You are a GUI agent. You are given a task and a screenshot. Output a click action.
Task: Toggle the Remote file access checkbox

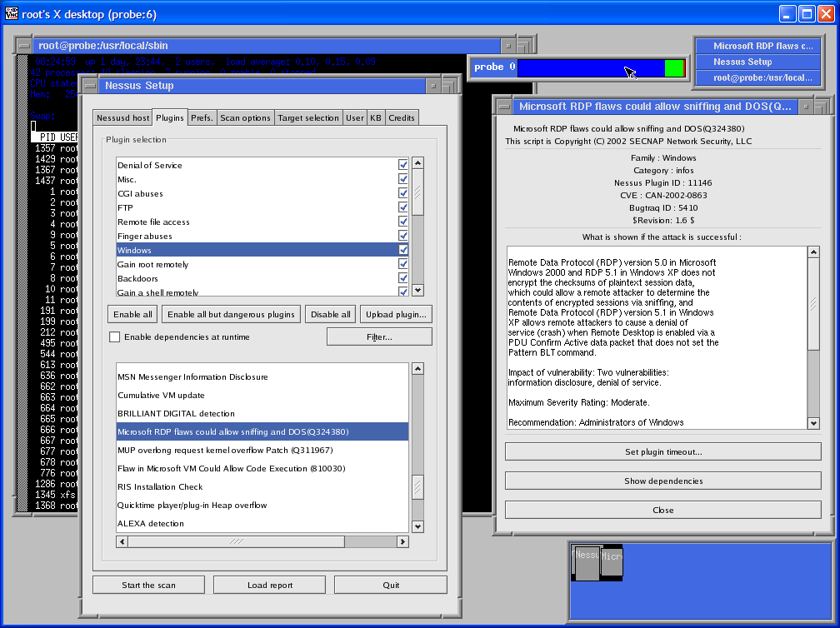pos(402,222)
